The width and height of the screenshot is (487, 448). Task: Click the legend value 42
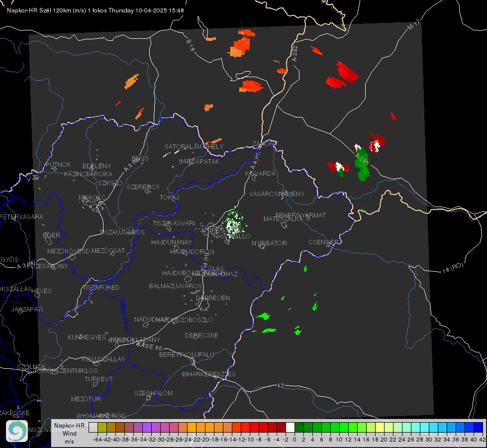(482, 440)
